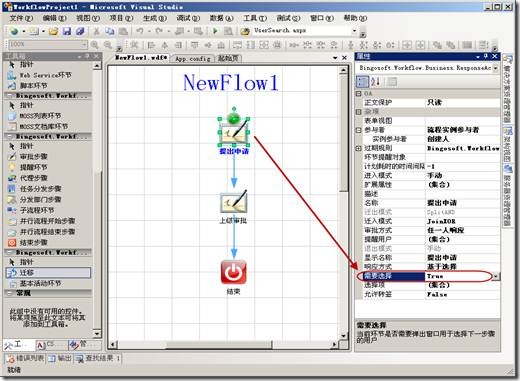This screenshot has height=381, width=520.
Task: Open the 错误列表 panel tab
Action: click(25, 358)
